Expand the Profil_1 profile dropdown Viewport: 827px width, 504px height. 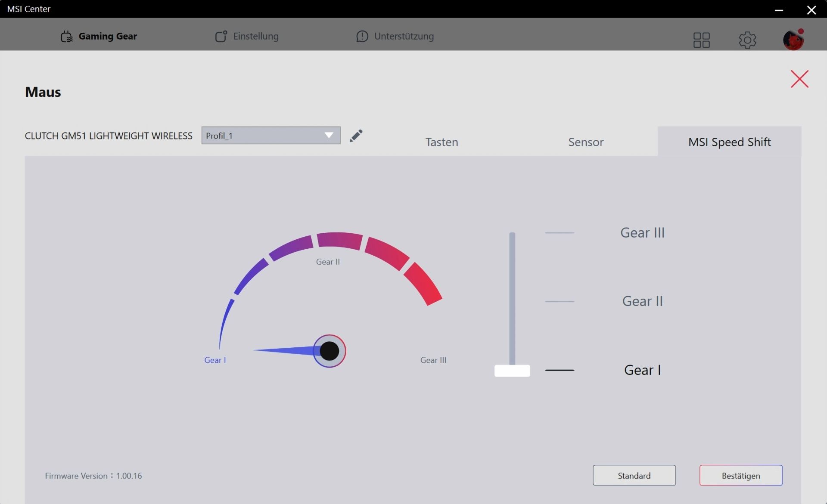(271, 136)
